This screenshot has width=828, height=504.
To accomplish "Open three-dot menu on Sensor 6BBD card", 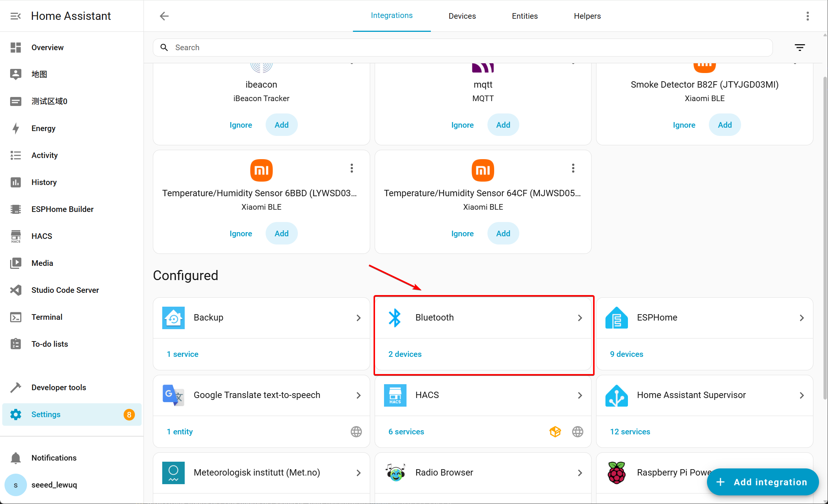I will coord(351,168).
